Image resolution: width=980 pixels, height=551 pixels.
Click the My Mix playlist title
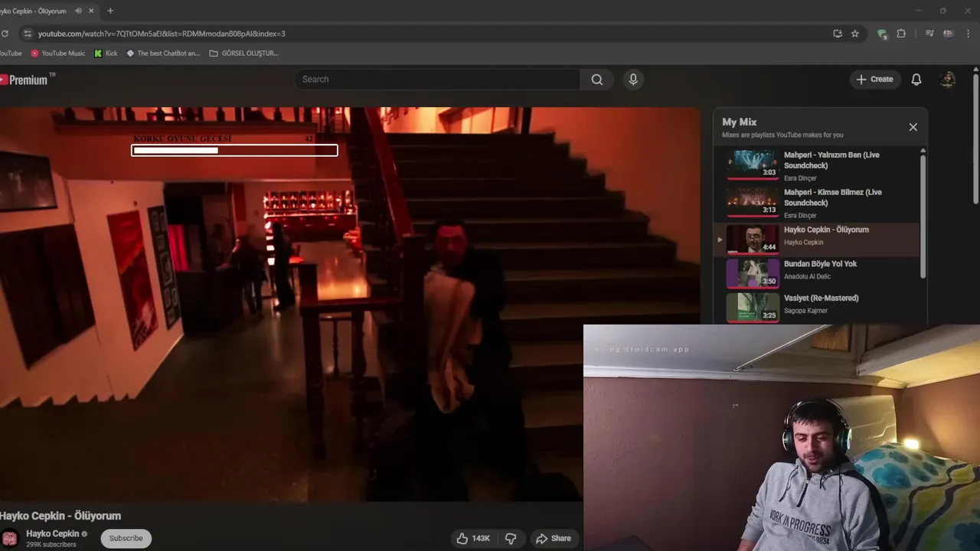tap(739, 122)
